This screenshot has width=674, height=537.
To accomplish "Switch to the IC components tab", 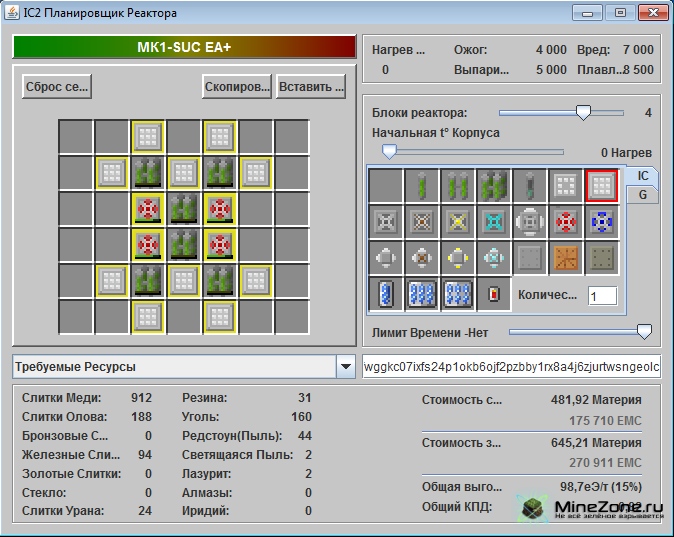I will pos(642,175).
